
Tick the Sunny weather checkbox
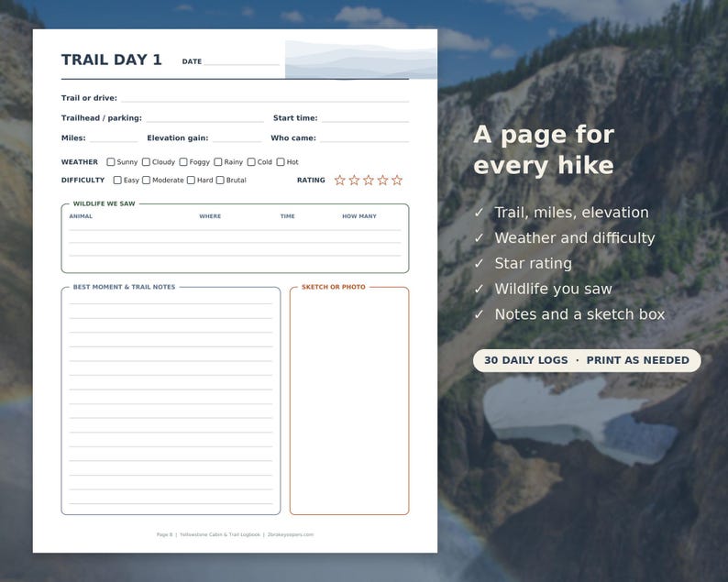tap(111, 162)
